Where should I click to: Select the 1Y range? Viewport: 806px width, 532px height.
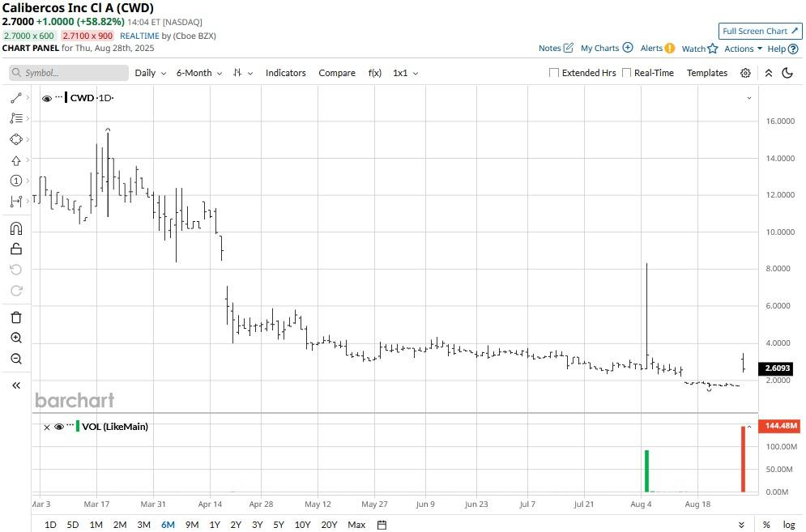click(x=215, y=525)
